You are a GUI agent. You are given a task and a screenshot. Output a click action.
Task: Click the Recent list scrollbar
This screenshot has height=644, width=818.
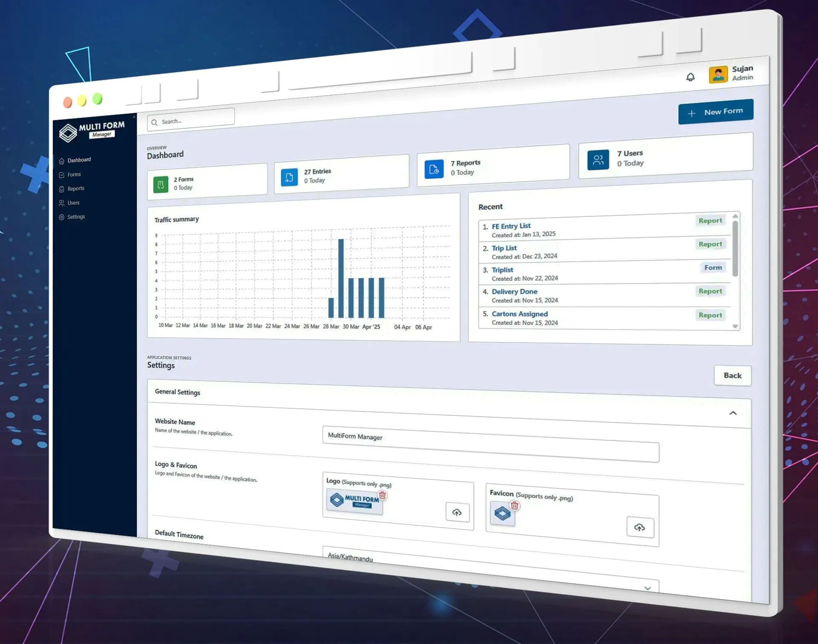pos(735,248)
